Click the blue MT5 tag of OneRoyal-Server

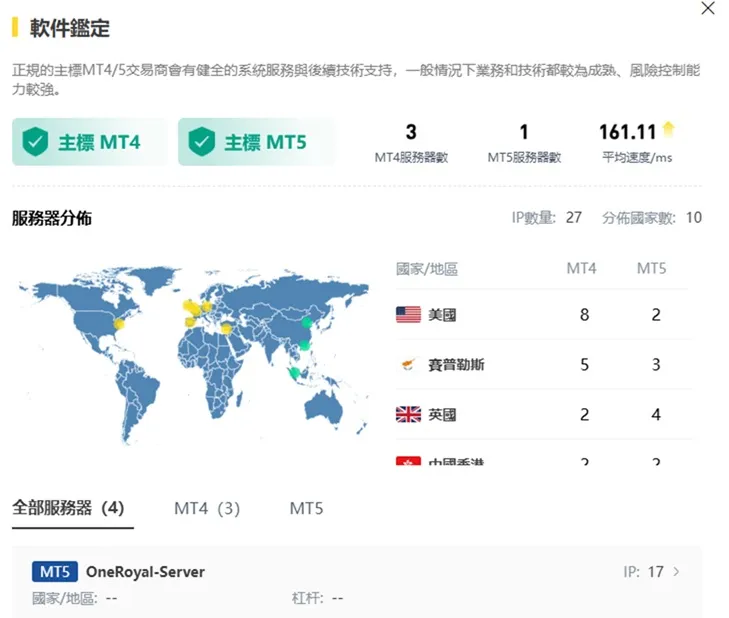click(x=55, y=571)
